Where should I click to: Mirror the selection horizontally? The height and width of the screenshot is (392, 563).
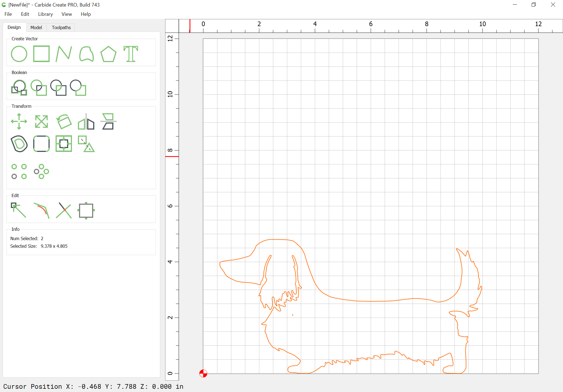(x=86, y=121)
